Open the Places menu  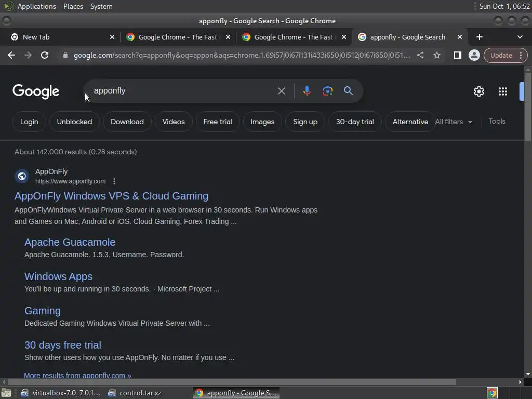73,6
